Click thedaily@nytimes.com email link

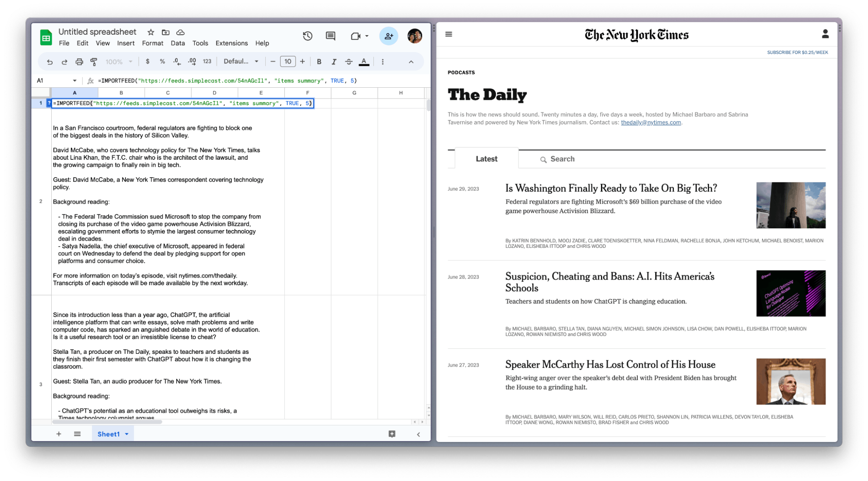pyautogui.click(x=650, y=122)
